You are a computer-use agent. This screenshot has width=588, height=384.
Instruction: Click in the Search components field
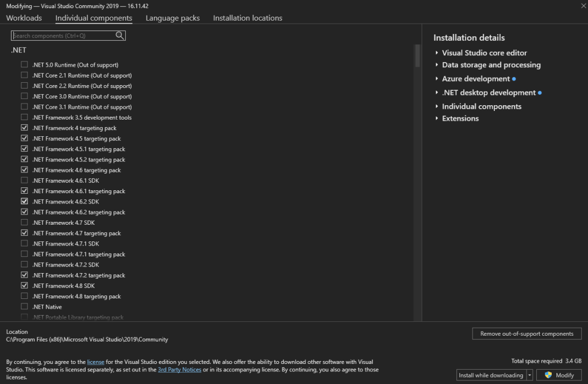coord(63,36)
